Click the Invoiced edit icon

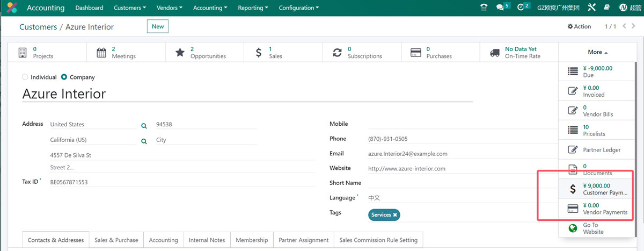[573, 91]
